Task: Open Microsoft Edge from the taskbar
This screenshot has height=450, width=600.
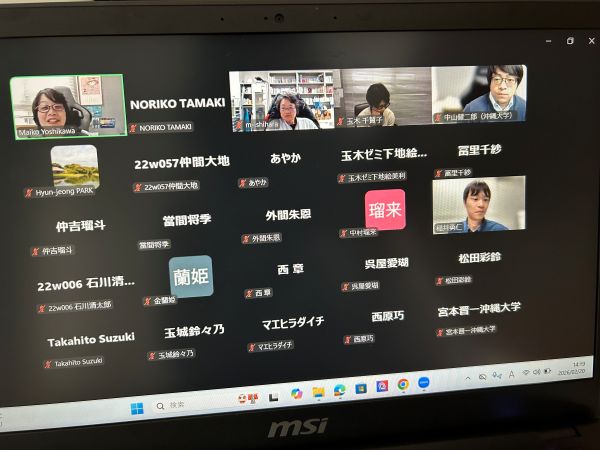Action: (x=339, y=390)
